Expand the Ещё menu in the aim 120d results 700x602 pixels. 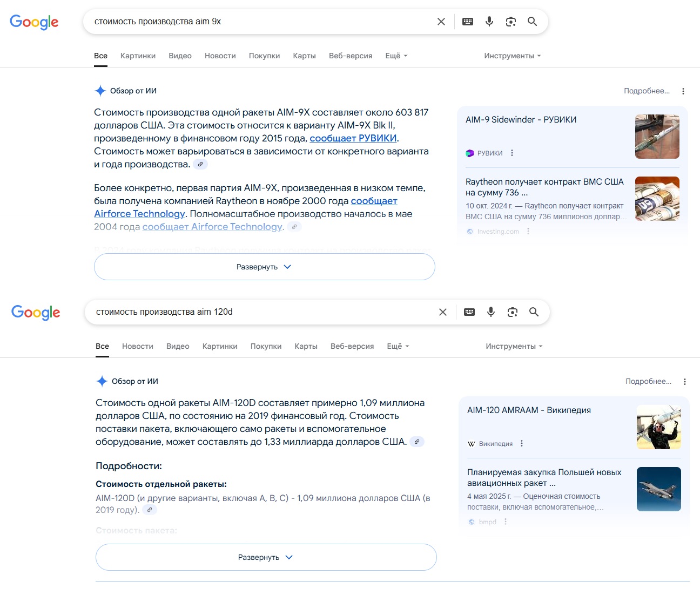[398, 346]
